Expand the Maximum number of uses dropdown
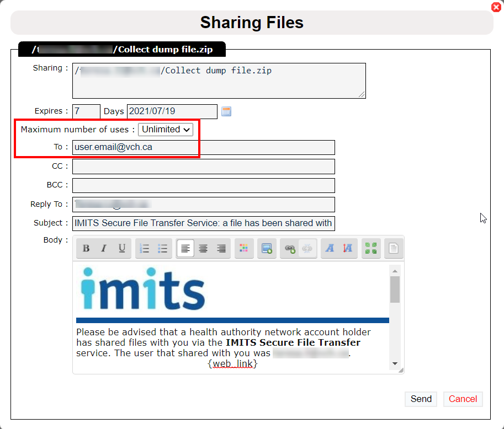Viewport: 504px width, 429px height. [166, 130]
